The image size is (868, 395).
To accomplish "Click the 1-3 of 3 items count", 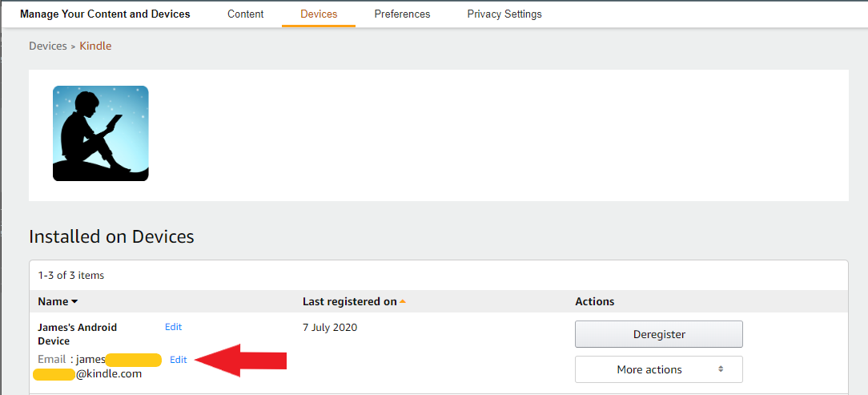I will (71, 275).
